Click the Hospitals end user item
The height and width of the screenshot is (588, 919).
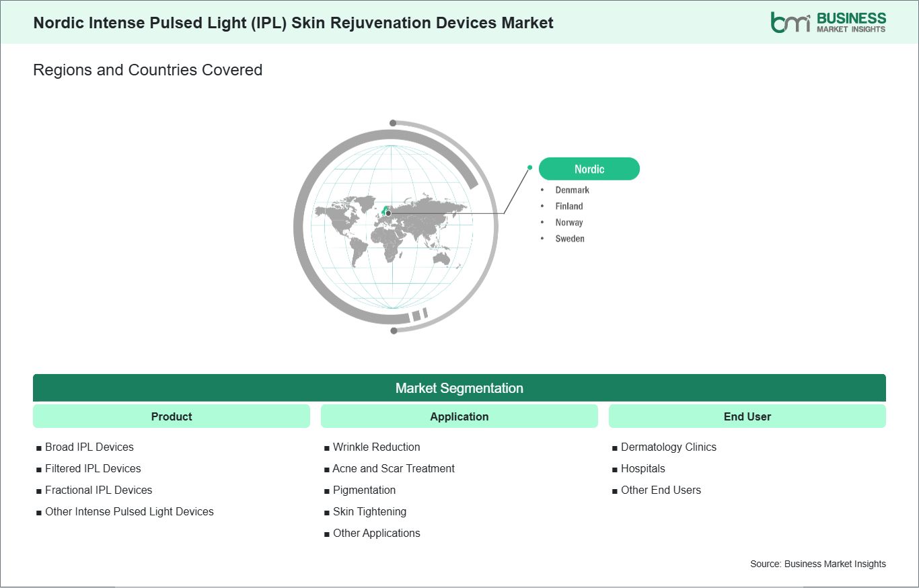point(643,468)
